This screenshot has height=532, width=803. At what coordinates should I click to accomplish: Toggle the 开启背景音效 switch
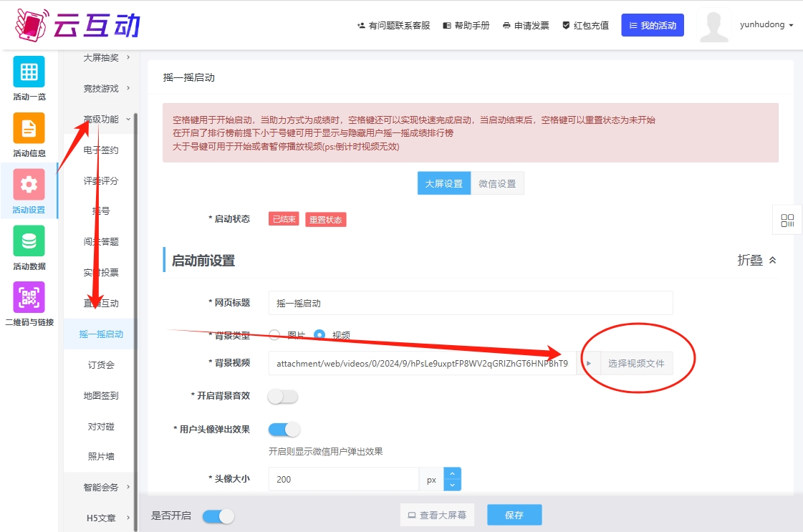pyautogui.click(x=283, y=396)
